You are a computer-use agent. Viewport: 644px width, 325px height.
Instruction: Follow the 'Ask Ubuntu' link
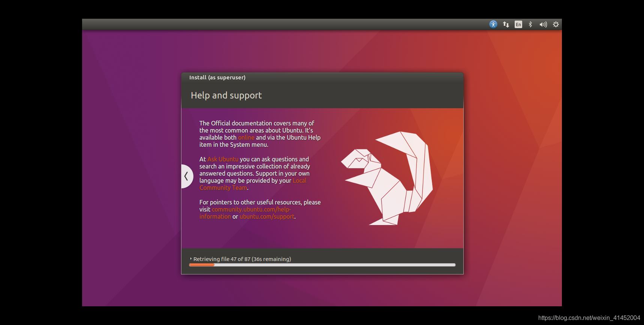point(223,159)
